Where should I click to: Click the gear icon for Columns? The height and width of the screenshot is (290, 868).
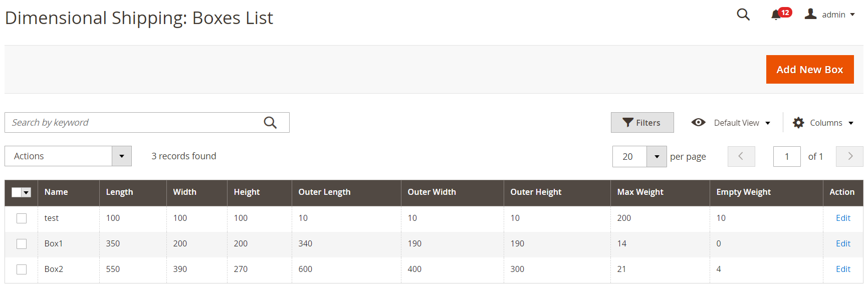pyautogui.click(x=798, y=123)
